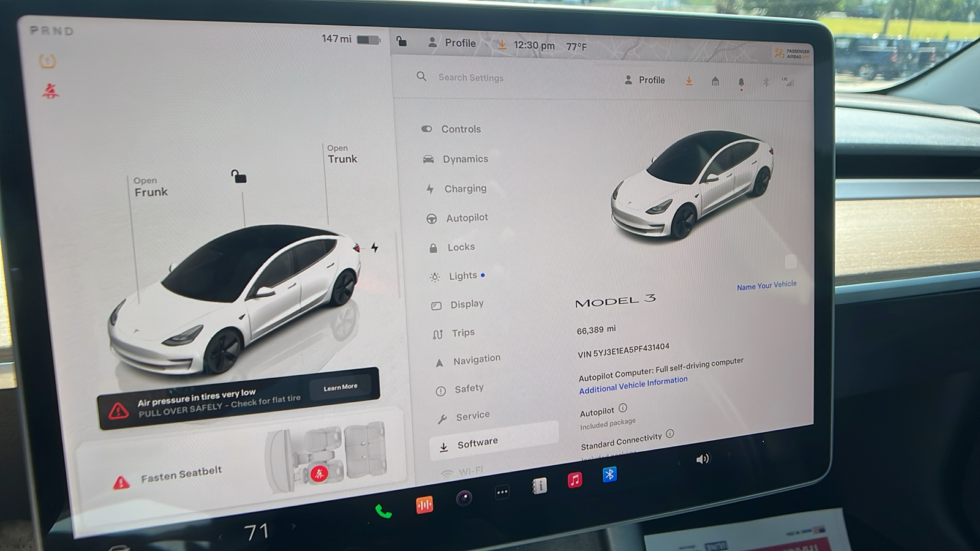The image size is (980, 551).
Task: Open notifications bell icon
Action: (741, 83)
